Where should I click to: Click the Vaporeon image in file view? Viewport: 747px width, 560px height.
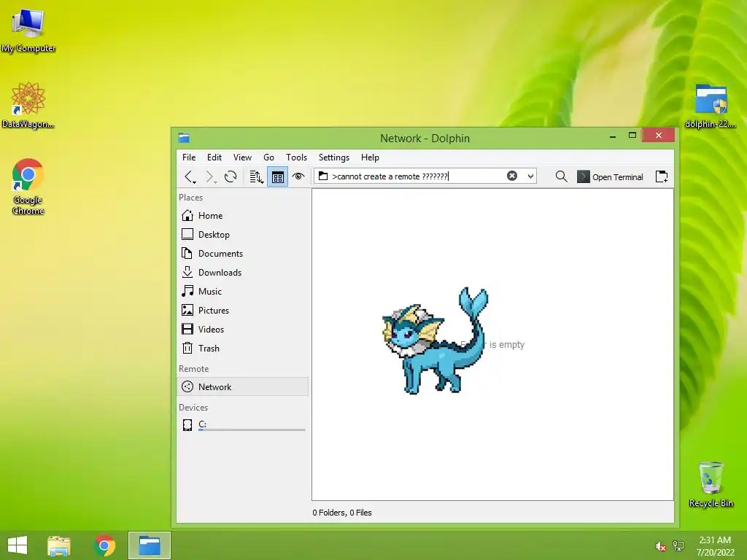tap(435, 341)
